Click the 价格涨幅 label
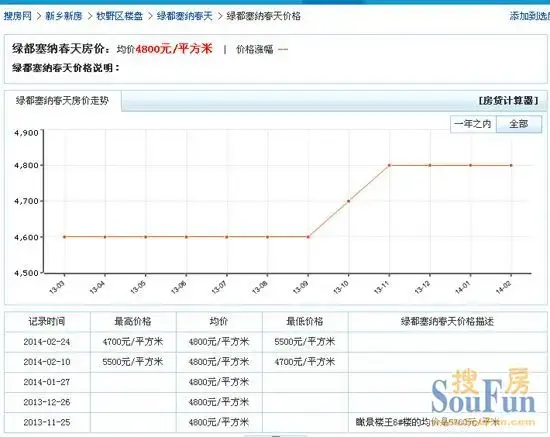 [255, 49]
